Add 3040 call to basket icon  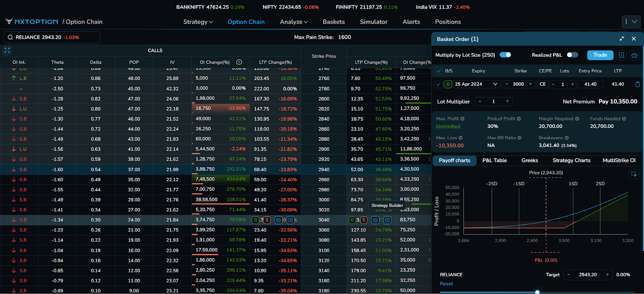click(x=279, y=220)
